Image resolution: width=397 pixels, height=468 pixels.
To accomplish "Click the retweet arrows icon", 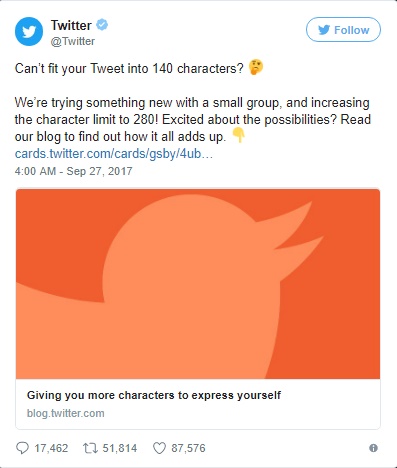I will pos(90,448).
